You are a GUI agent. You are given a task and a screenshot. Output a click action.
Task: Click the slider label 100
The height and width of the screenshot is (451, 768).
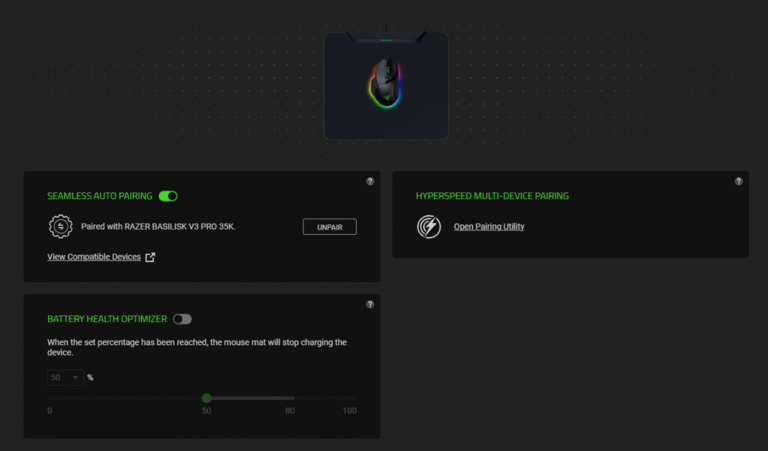point(349,411)
